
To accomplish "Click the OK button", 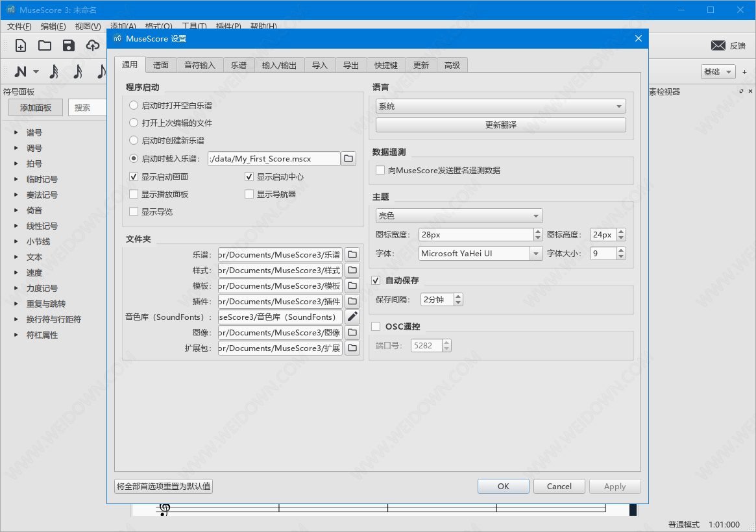I will tap(504, 486).
